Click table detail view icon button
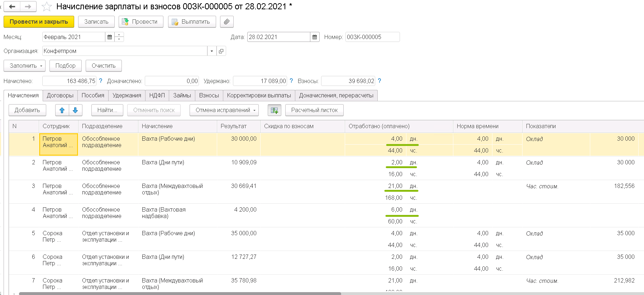 click(x=274, y=110)
